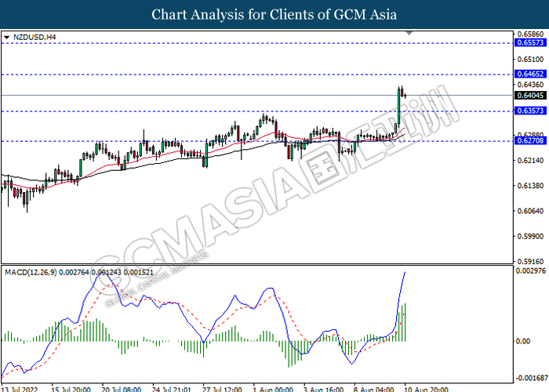Click the 0.60640 price axis value

[x=530, y=211]
